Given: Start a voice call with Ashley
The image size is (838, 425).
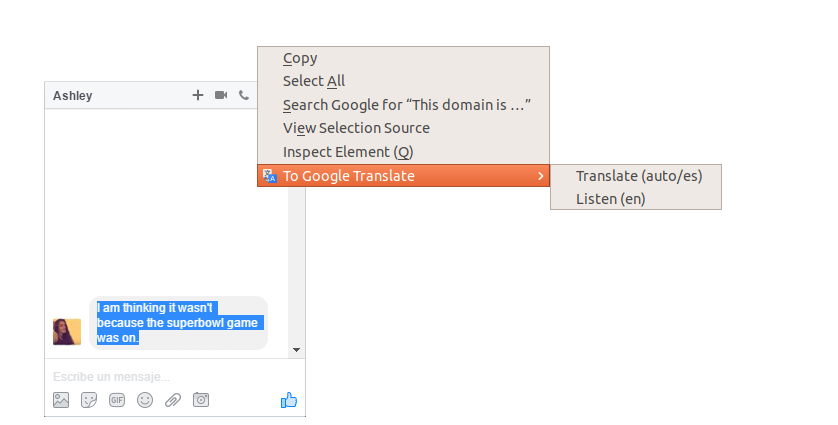Looking at the screenshot, I should click(244, 96).
